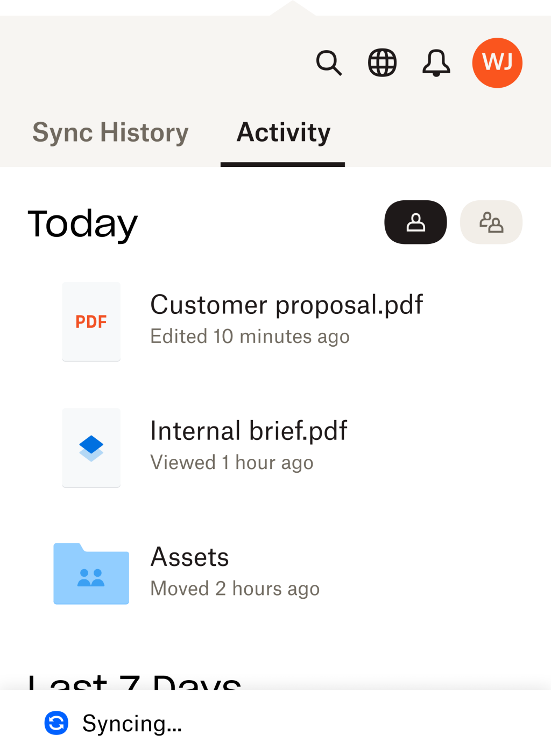The image size is (551, 756).
Task: Toggle the single-person activity filter
Action: [x=415, y=222]
